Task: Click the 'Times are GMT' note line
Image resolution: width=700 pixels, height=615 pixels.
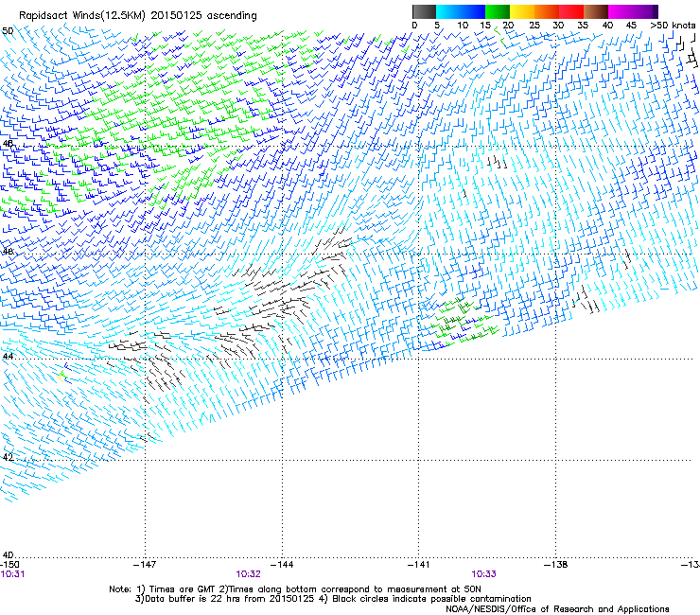Action: pos(295,589)
